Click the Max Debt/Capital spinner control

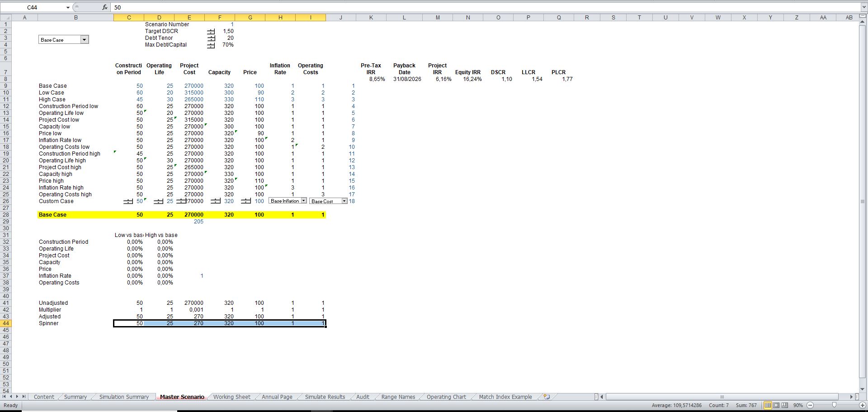211,45
